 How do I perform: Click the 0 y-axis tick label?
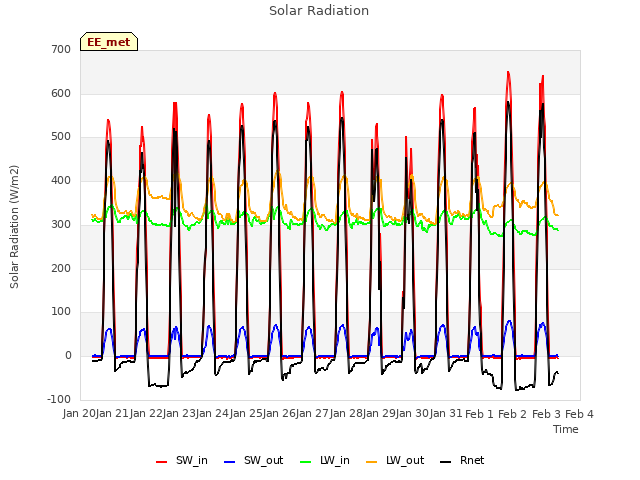pyautogui.click(x=68, y=356)
